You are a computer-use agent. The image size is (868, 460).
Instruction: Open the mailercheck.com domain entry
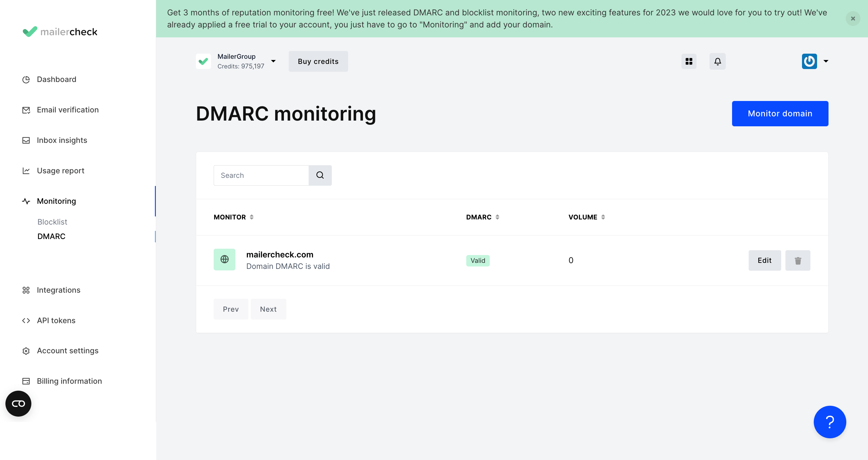point(280,254)
